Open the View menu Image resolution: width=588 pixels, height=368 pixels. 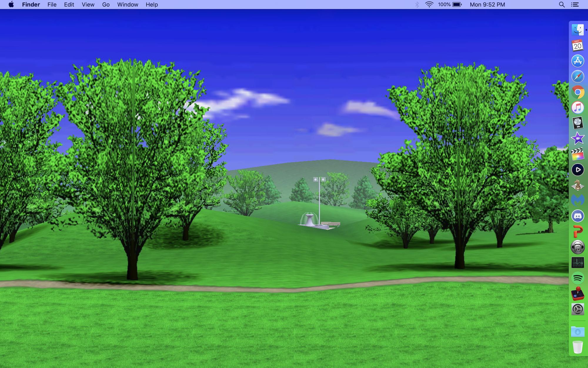point(88,4)
